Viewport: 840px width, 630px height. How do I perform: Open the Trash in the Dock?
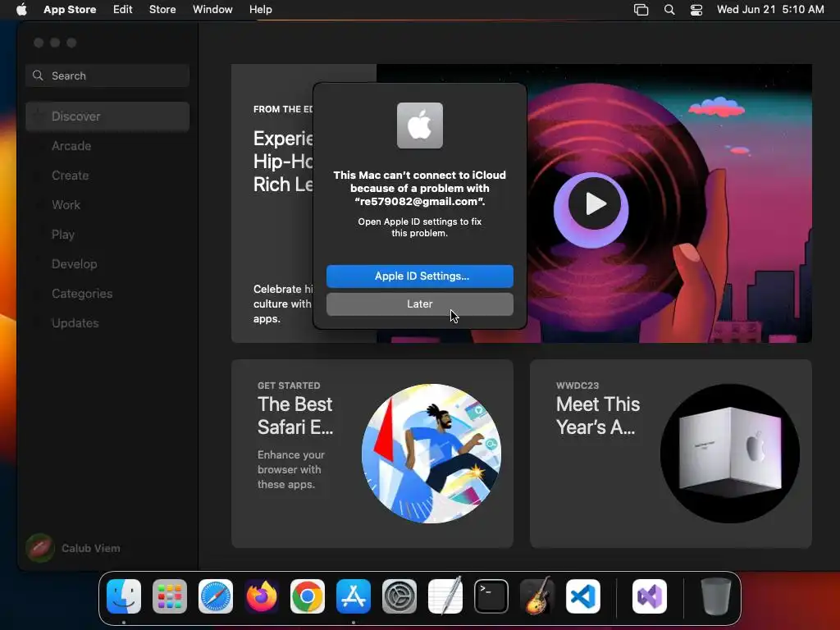pos(715,596)
